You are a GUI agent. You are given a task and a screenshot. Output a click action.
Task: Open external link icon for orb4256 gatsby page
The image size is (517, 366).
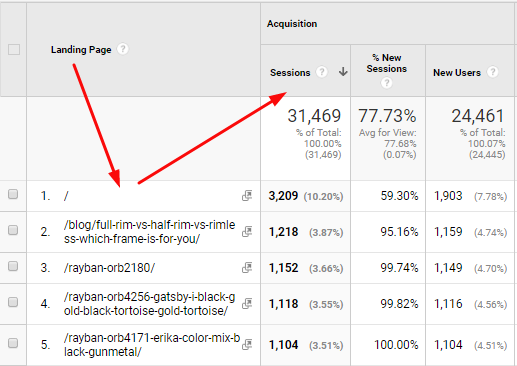[x=247, y=304]
